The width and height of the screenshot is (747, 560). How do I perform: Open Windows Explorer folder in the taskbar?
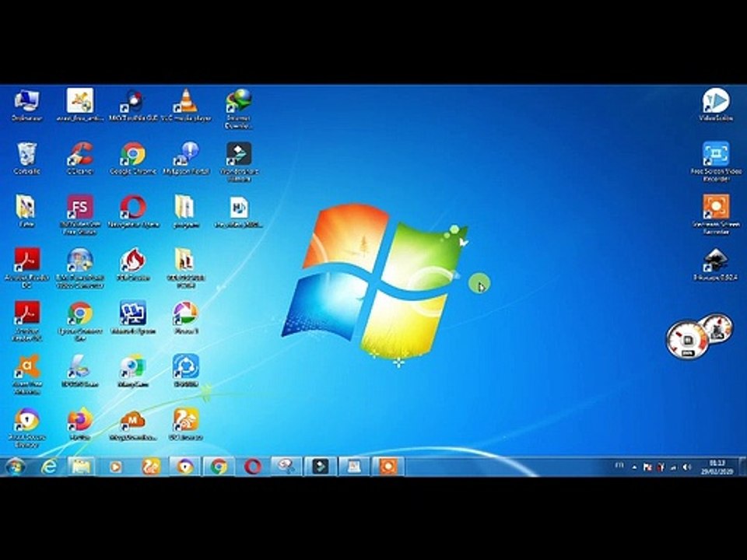point(82,467)
